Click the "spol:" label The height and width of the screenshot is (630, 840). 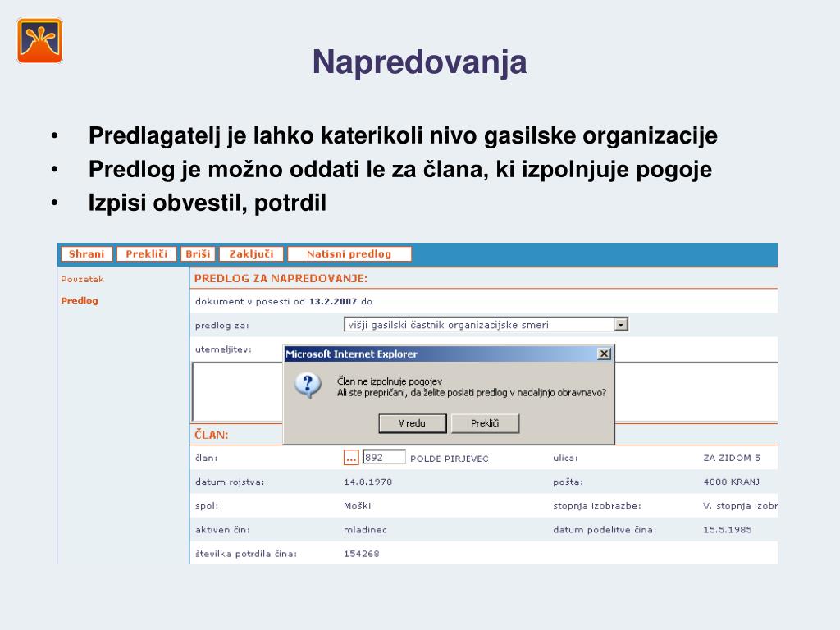(206, 505)
